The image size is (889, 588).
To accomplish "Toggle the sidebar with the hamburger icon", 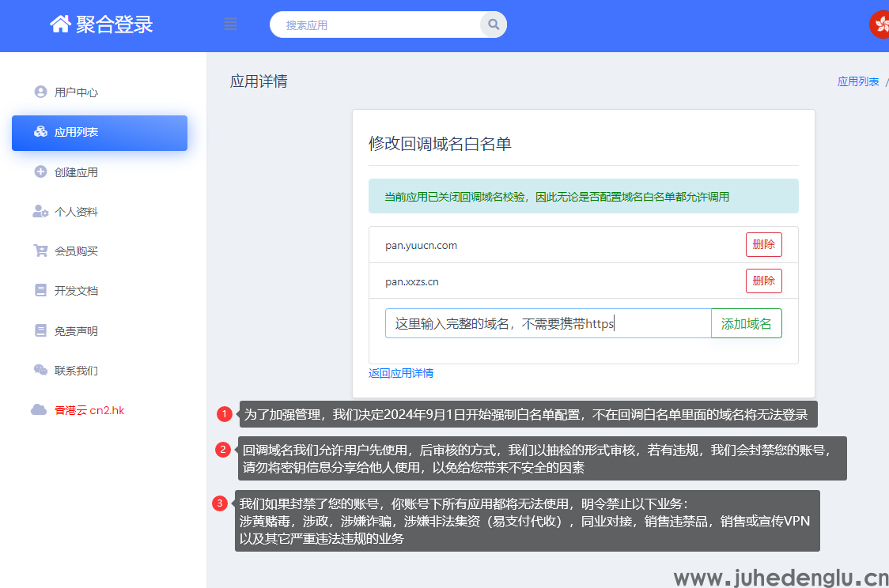I will pos(230,24).
